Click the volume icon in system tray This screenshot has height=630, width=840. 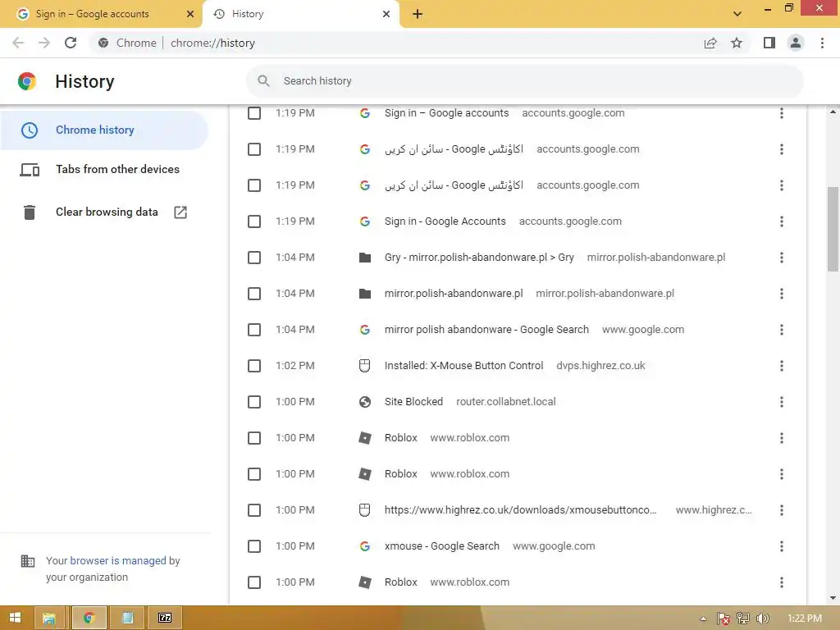tap(762, 619)
